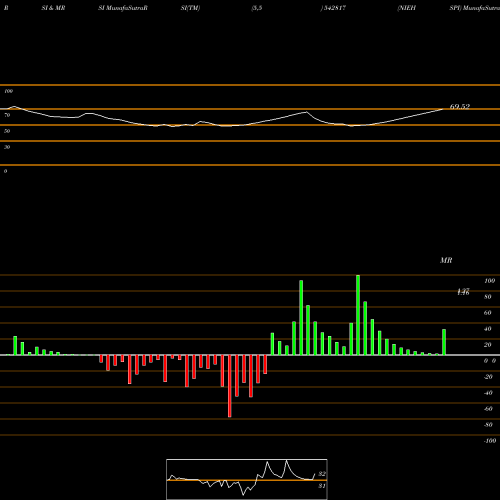Click the RSI axis label 30

pyautogui.click(x=7, y=147)
